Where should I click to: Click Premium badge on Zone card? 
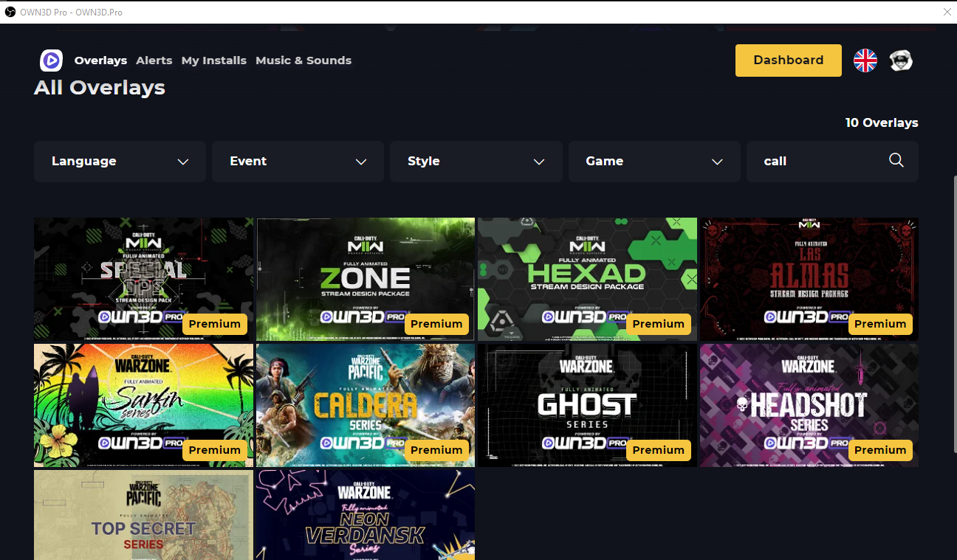[436, 324]
